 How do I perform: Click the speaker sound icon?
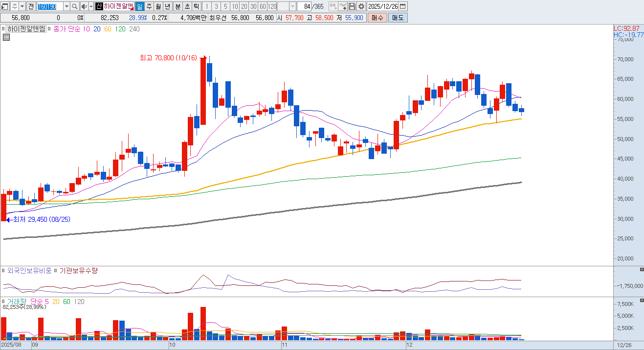point(84,6)
